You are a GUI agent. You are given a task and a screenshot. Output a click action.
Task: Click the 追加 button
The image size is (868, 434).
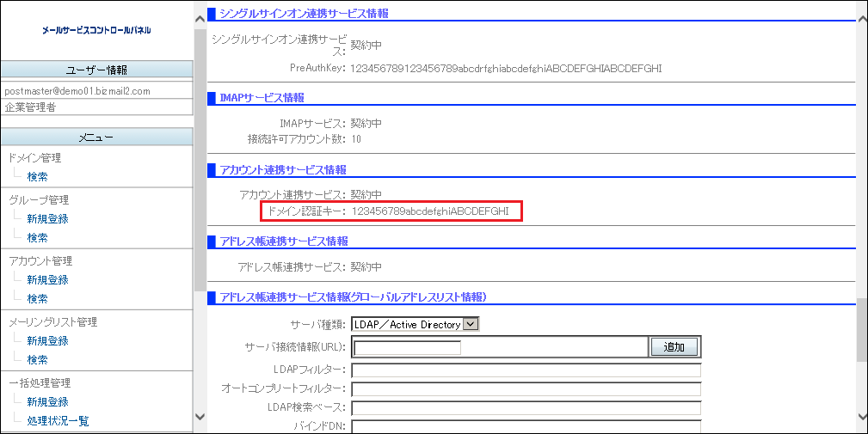pos(674,347)
